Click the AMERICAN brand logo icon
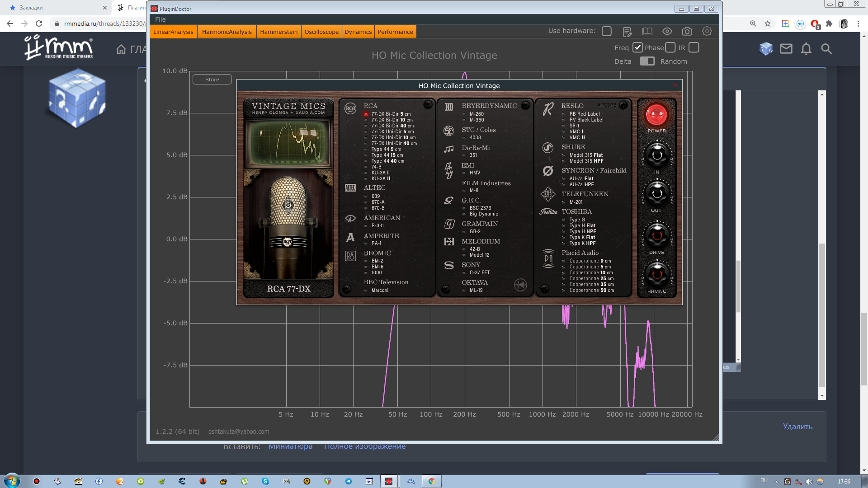The image size is (868, 488). (x=350, y=219)
